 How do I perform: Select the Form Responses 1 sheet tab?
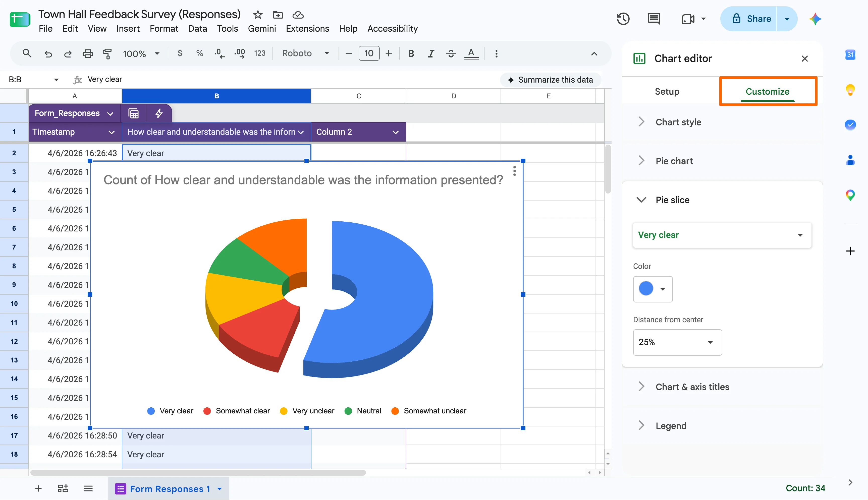(168, 488)
